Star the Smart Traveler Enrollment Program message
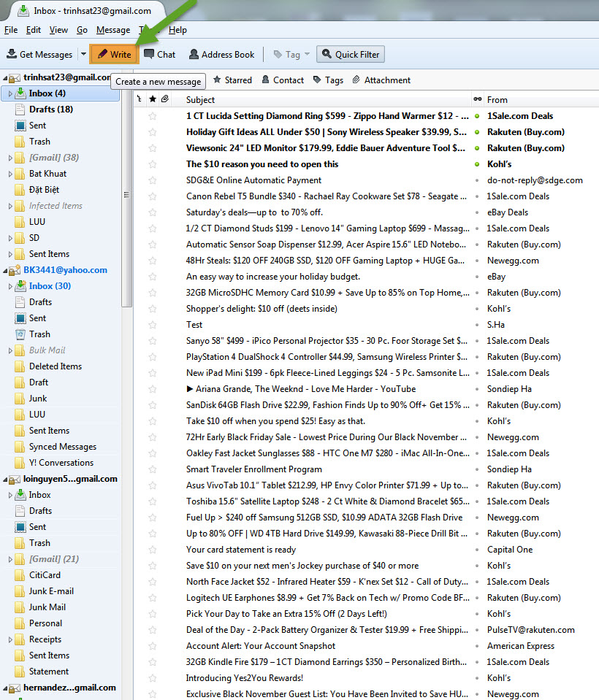599x700 pixels. 153,469
